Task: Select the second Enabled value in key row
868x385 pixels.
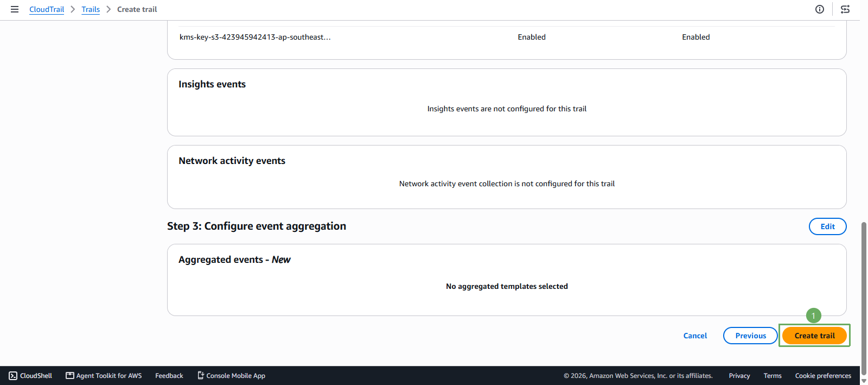Action: [x=696, y=37]
